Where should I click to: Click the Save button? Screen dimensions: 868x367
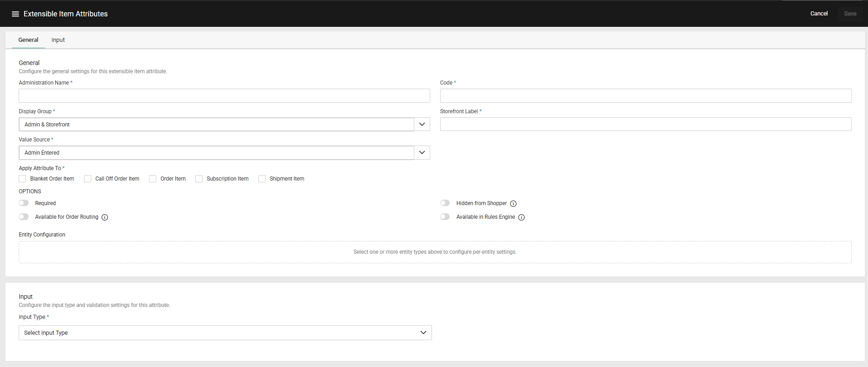click(x=850, y=14)
